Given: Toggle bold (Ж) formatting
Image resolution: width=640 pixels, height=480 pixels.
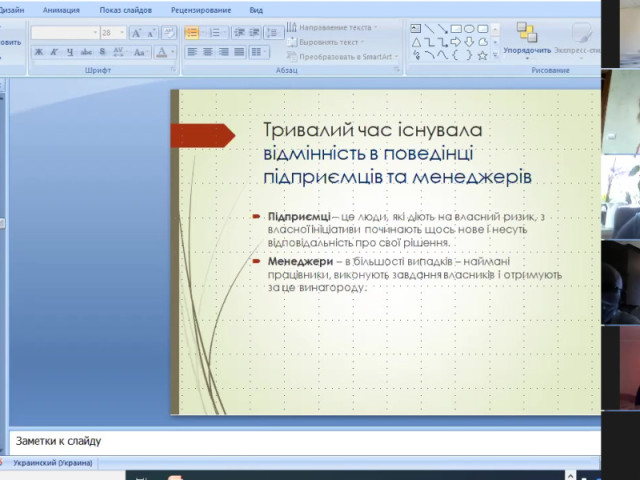Looking at the screenshot, I should click(39, 52).
